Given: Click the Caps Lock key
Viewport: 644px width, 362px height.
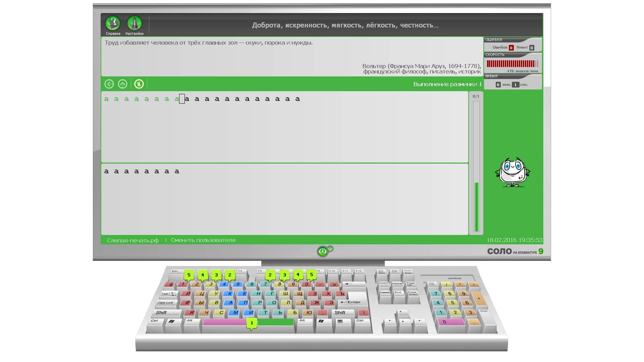Looking at the screenshot, I should [x=166, y=303].
